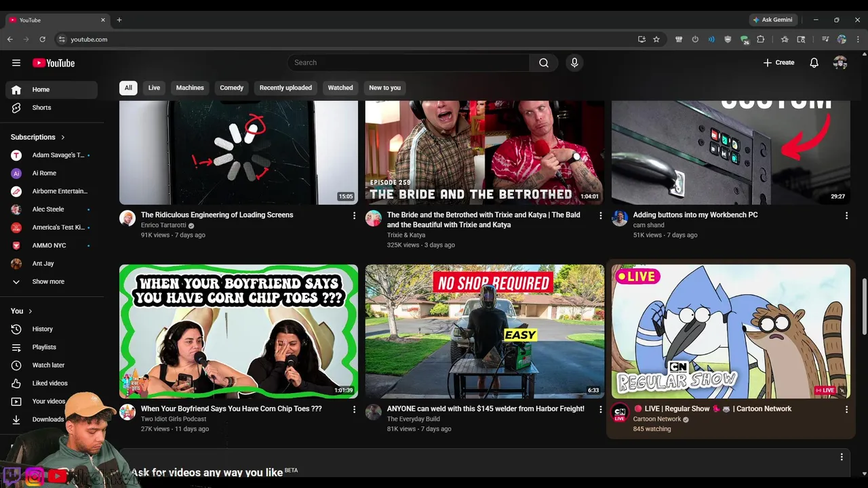Bookmark page with the star icon

tap(656, 39)
